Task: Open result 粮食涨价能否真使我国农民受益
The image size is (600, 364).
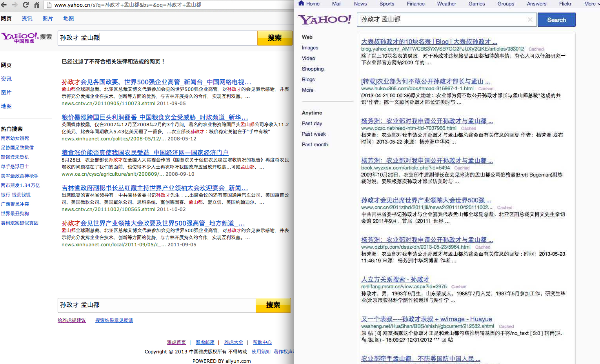Action: point(145,153)
